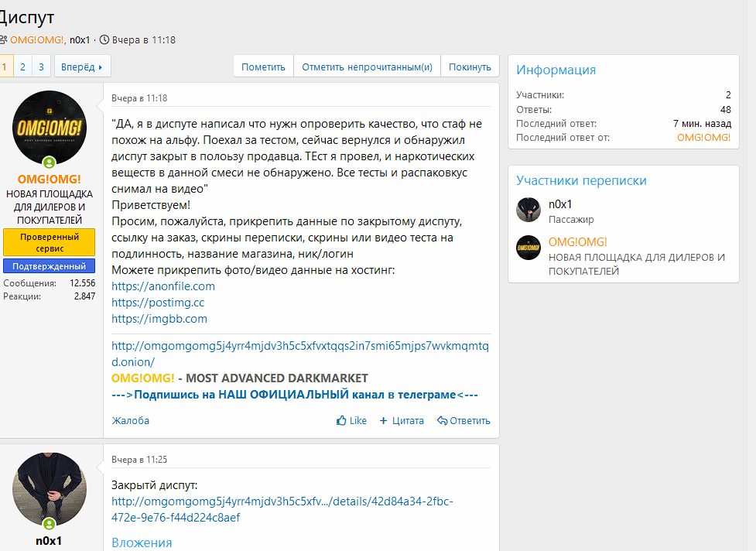Image resolution: width=756 pixels, height=551 pixels.
Task: Open the Telegram channel subscription link
Action: 295,395
